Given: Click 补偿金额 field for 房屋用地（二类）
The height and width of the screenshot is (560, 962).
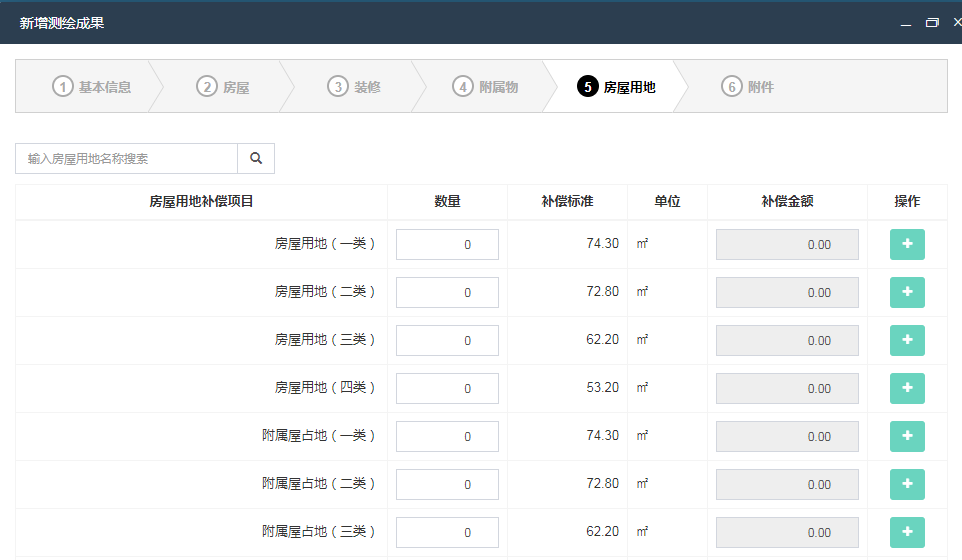Looking at the screenshot, I should (x=787, y=292).
